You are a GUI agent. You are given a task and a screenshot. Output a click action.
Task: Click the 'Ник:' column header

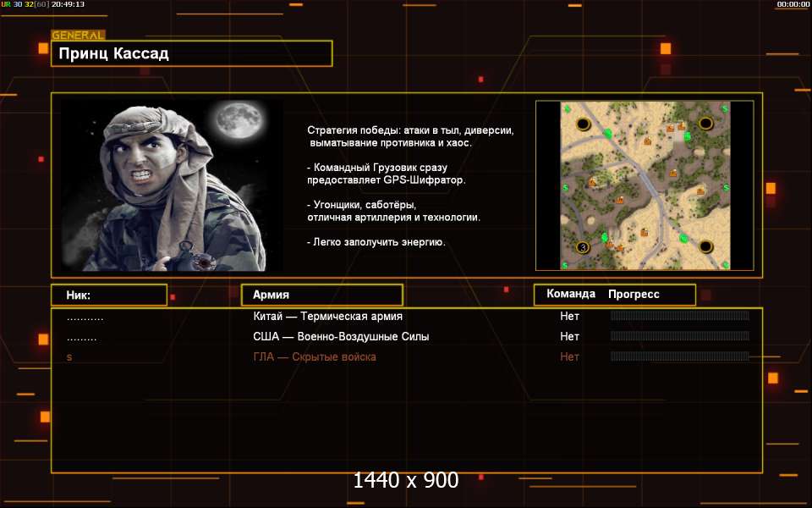tap(108, 295)
